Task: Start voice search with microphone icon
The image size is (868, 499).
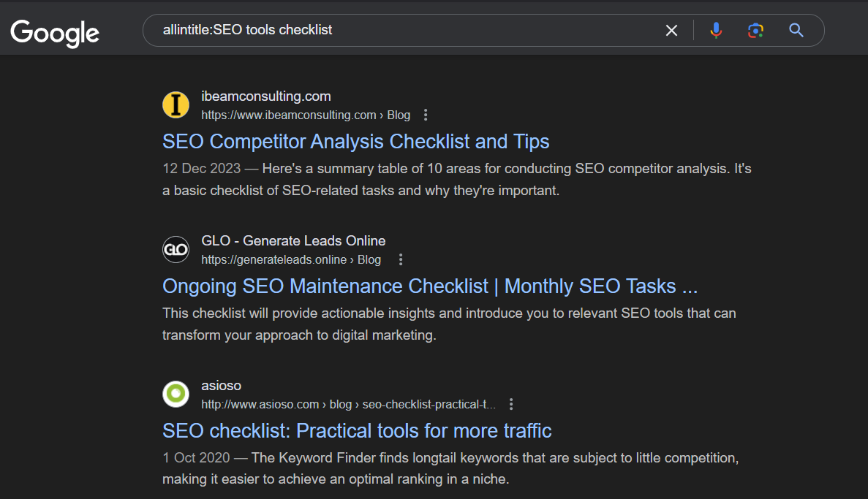Action: point(716,31)
